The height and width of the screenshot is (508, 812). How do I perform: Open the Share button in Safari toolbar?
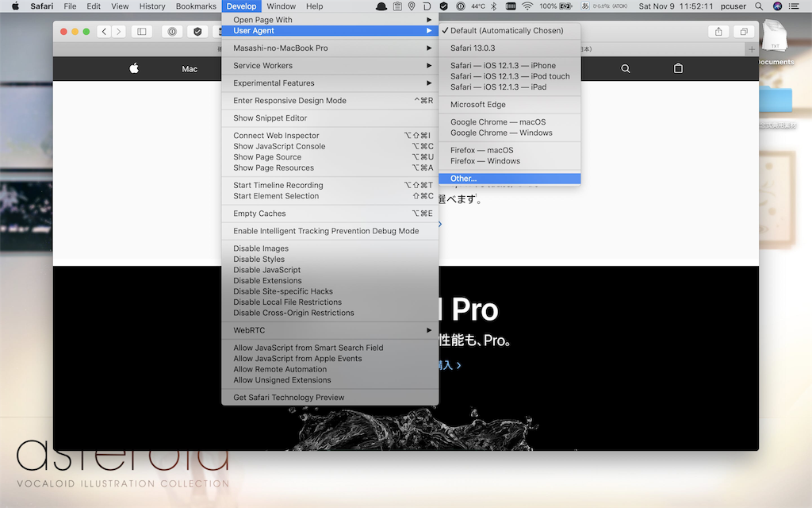[x=718, y=32]
